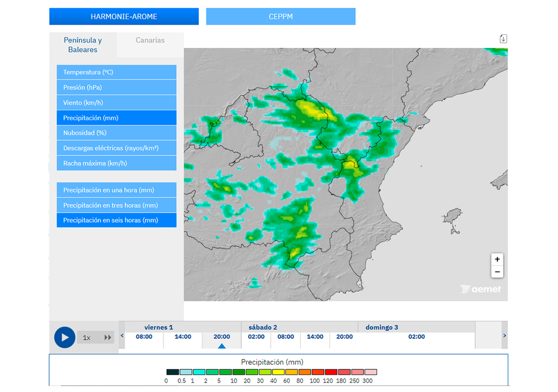The height and width of the screenshot is (392, 558).
Task: Click the yellow legend color swatch
Action: tap(278, 372)
